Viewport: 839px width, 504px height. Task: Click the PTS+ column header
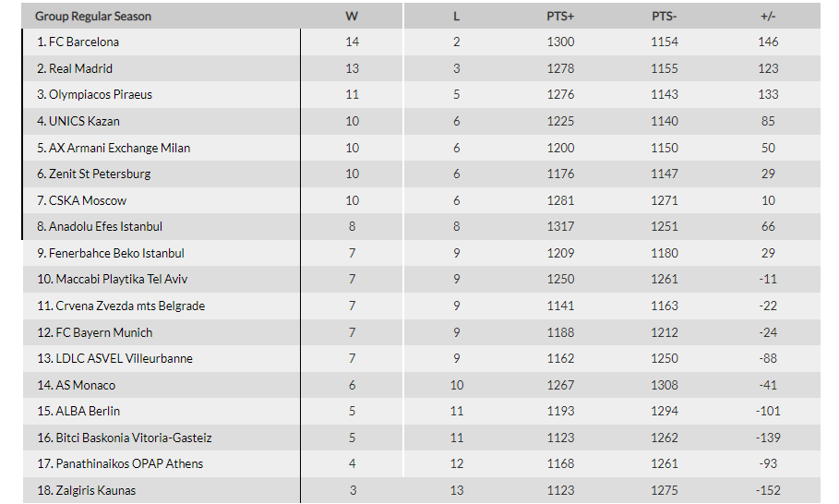point(560,16)
